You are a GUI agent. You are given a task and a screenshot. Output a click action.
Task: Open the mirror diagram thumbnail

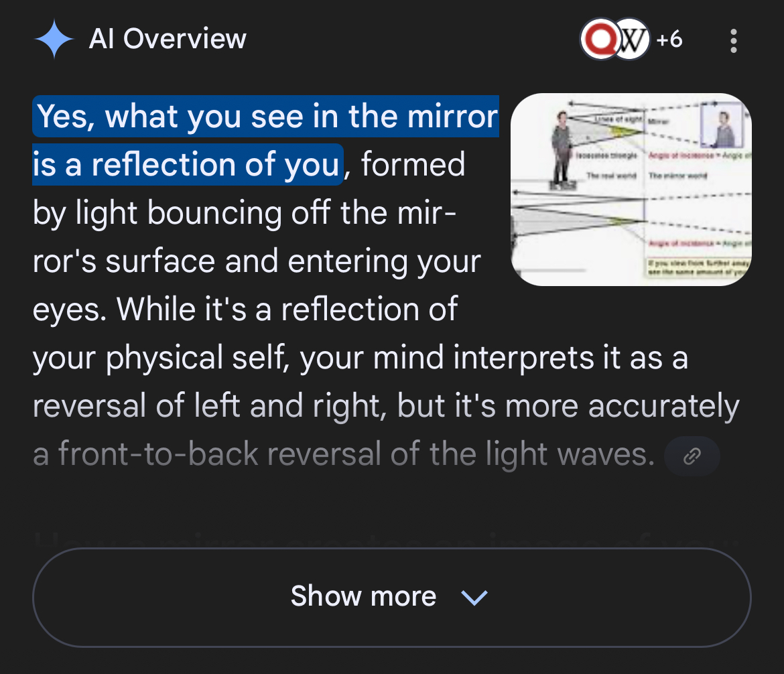click(631, 190)
